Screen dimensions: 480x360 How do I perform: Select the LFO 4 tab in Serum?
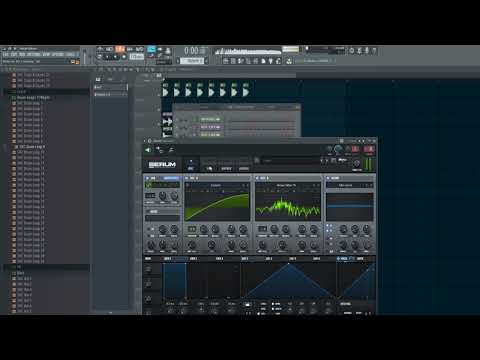point(317,259)
